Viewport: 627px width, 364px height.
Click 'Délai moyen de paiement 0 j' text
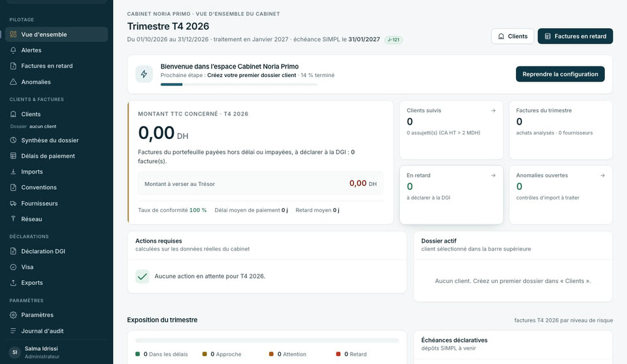point(251,210)
